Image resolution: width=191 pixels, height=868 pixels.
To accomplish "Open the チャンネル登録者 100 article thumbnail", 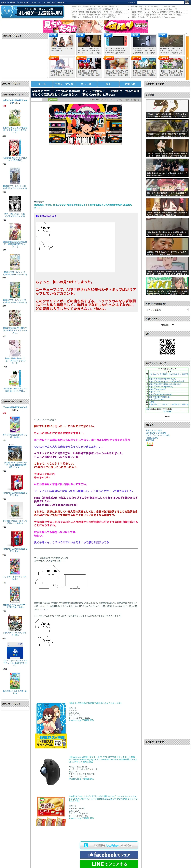I will (167, 286).
